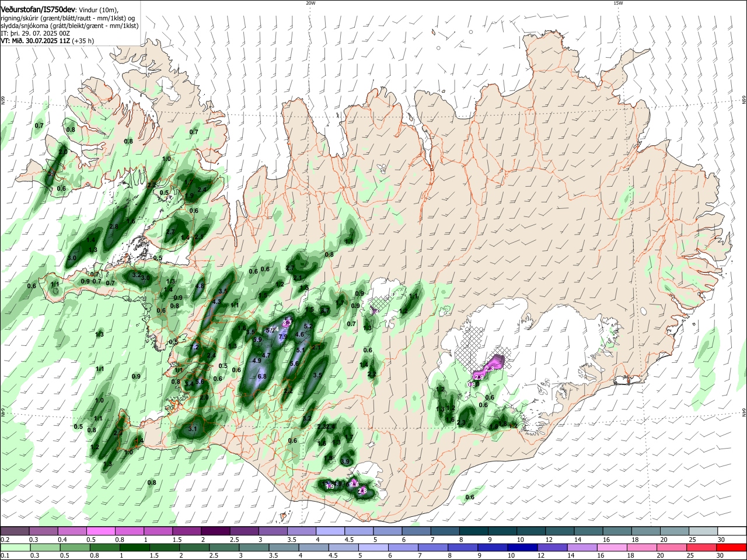Pick the white 30 snow scale swatch
This screenshot has height=560, width=747.
pyautogui.click(x=732, y=531)
